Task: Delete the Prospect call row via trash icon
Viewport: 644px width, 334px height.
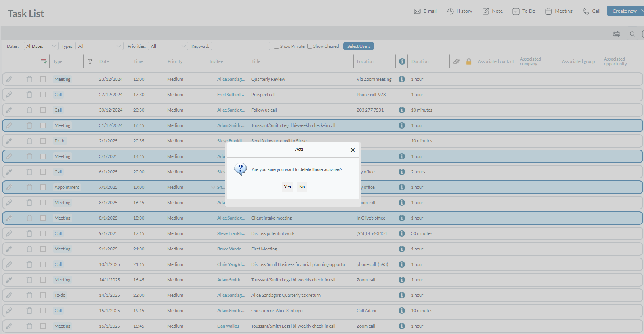Action: (x=29, y=95)
